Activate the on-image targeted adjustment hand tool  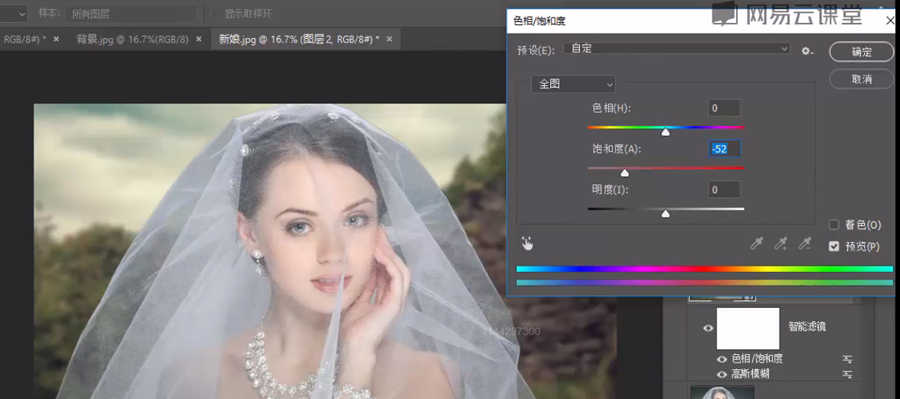[527, 244]
